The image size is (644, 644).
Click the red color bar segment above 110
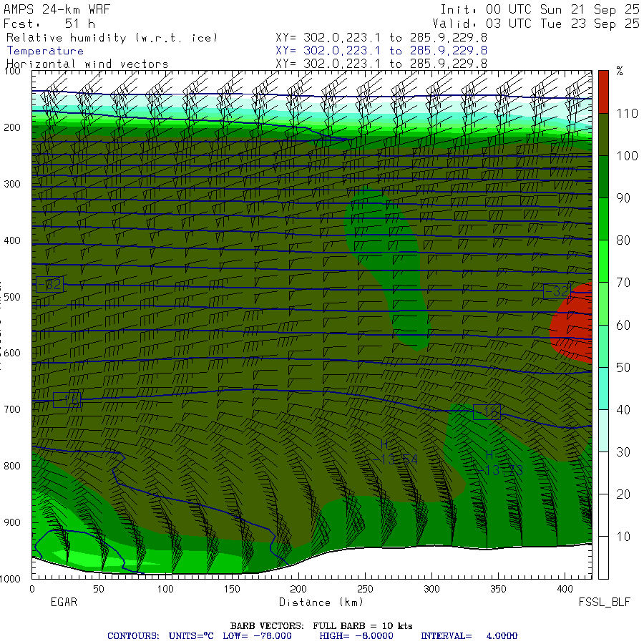coord(603,92)
